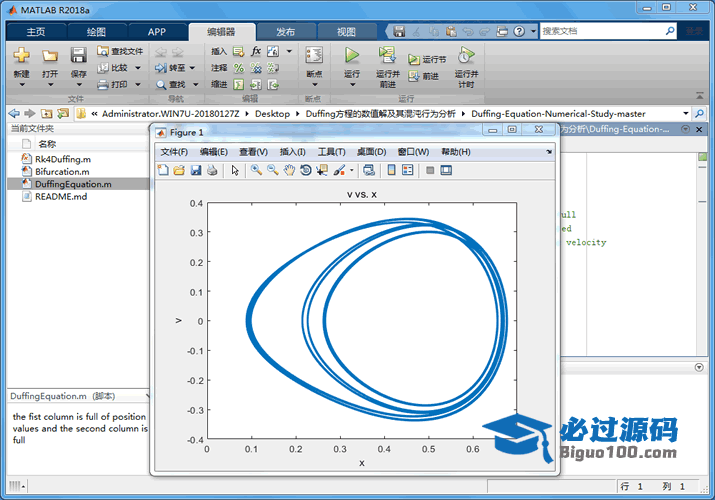Click the Name (名称) column header
The image size is (715, 500).
click(47, 144)
